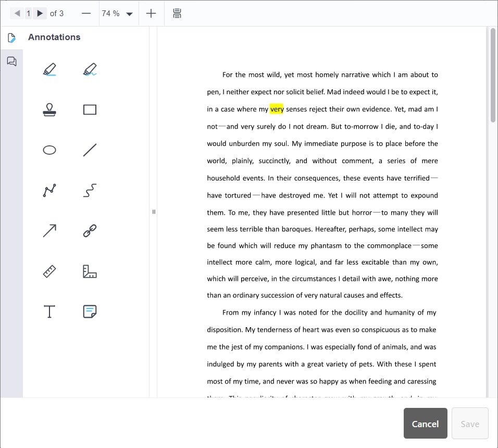Select the Text annotation tool
Viewport: 498px width, 448px height.
(49, 311)
